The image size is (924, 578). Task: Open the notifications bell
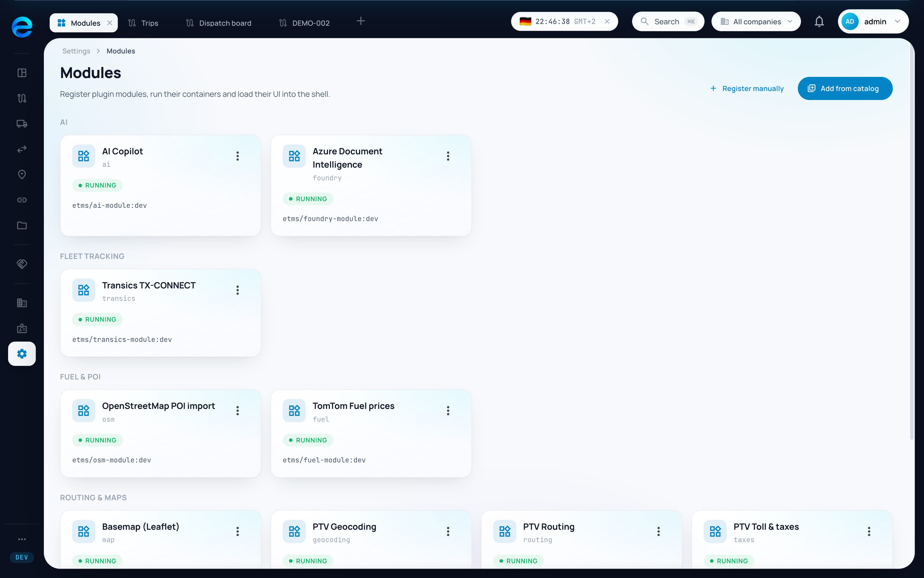click(x=819, y=21)
